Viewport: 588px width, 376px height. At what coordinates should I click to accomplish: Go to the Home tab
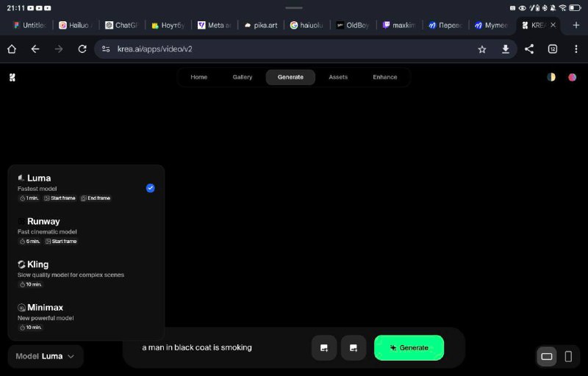click(x=198, y=77)
